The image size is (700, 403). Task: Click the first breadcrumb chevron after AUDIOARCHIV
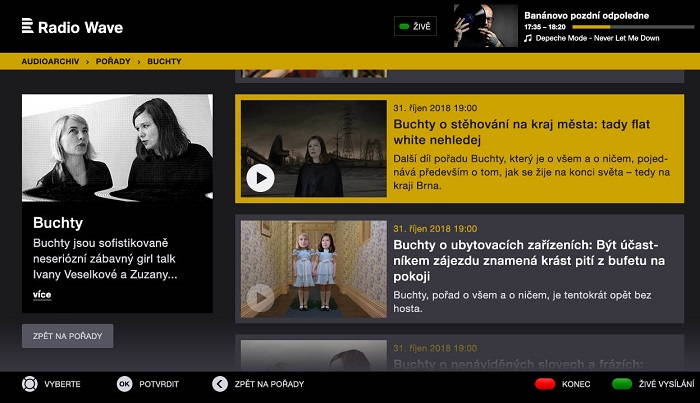87,62
